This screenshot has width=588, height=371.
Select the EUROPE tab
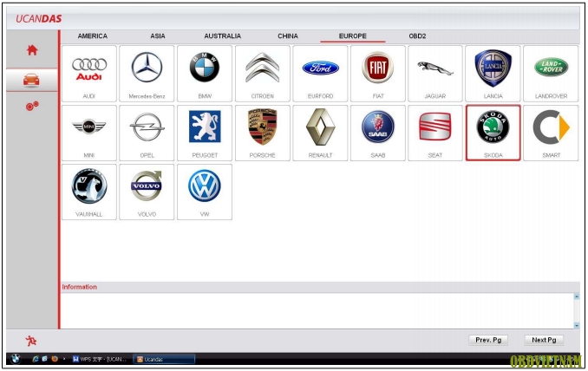pos(352,36)
